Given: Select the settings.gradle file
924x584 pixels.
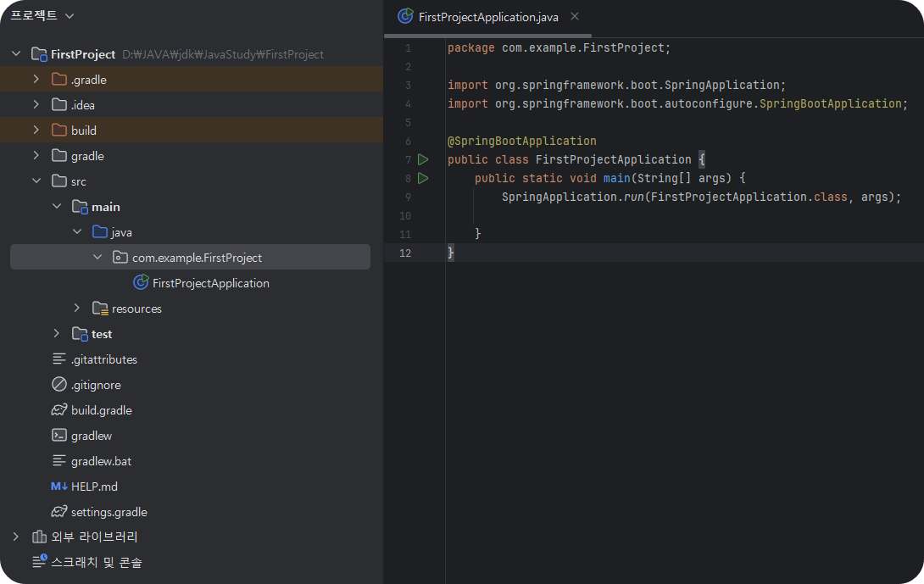Looking at the screenshot, I should coord(109,512).
